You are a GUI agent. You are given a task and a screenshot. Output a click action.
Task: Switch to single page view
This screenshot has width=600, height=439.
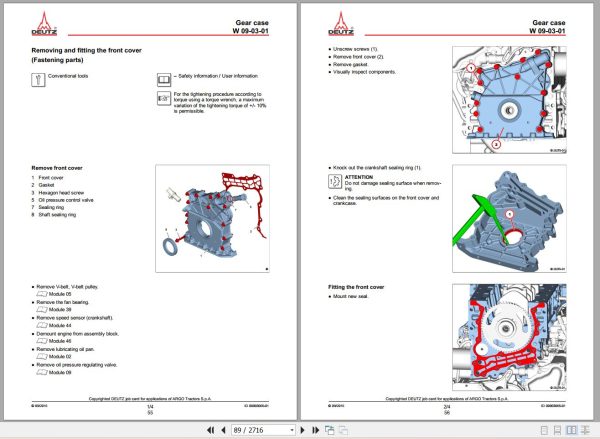tap(544, 430)
